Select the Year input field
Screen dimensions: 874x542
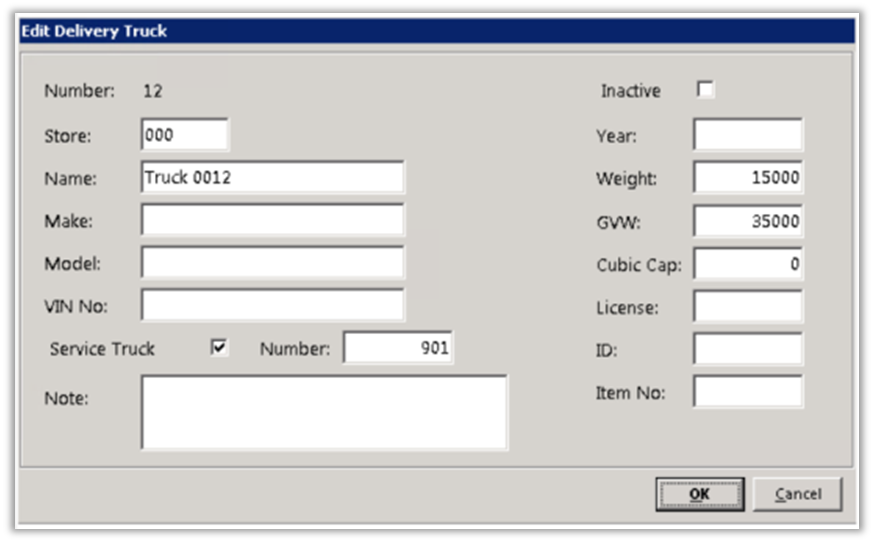(x=748, y=135)
